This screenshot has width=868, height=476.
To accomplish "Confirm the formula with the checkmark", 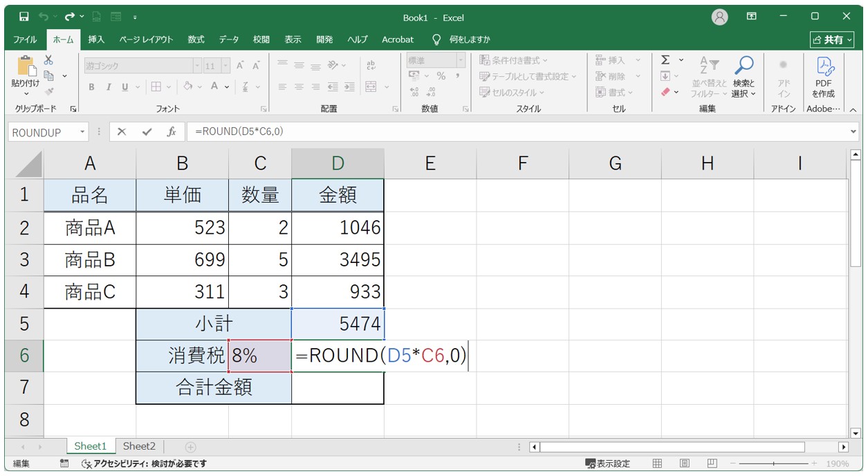I will pyautogui.click(x=147, y=132).
